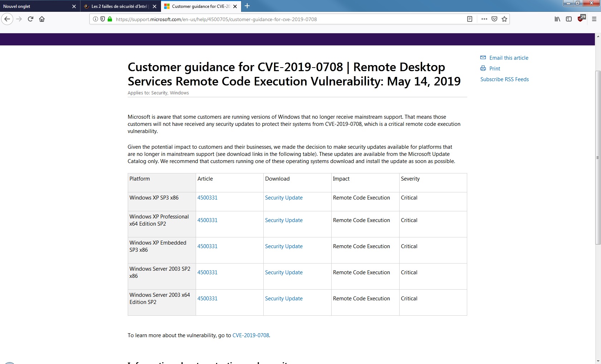
Task: Open article 4500331 for Windows XP SP3 x86
Action: [207, 198]
